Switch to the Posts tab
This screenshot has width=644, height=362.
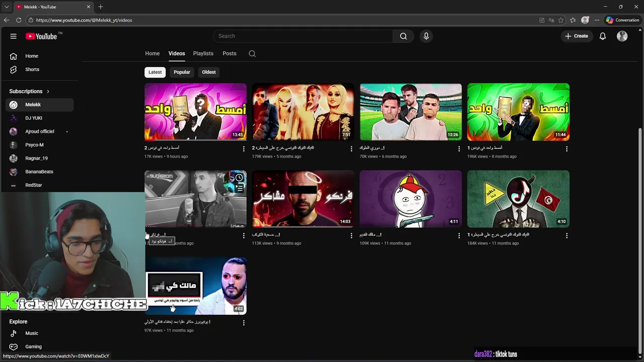(x=229, y=53)
